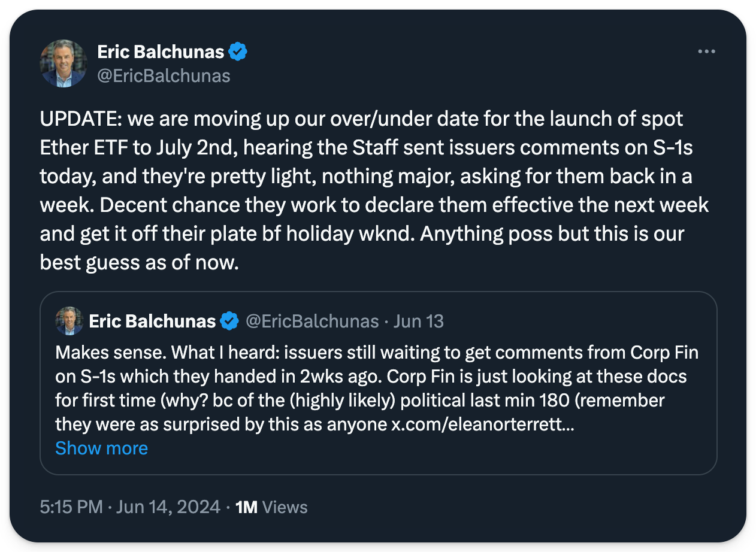This screenshot has width=756, height=552.
Task: Click the 5:15 PM timestamp
Action: (71, 508)
